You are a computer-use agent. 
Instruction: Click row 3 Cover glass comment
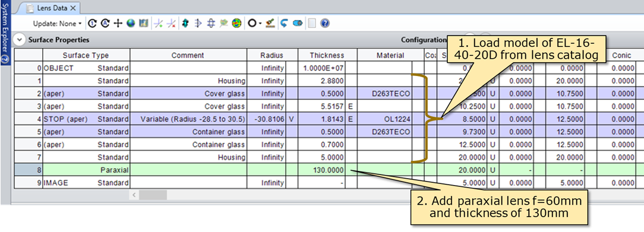188,106
